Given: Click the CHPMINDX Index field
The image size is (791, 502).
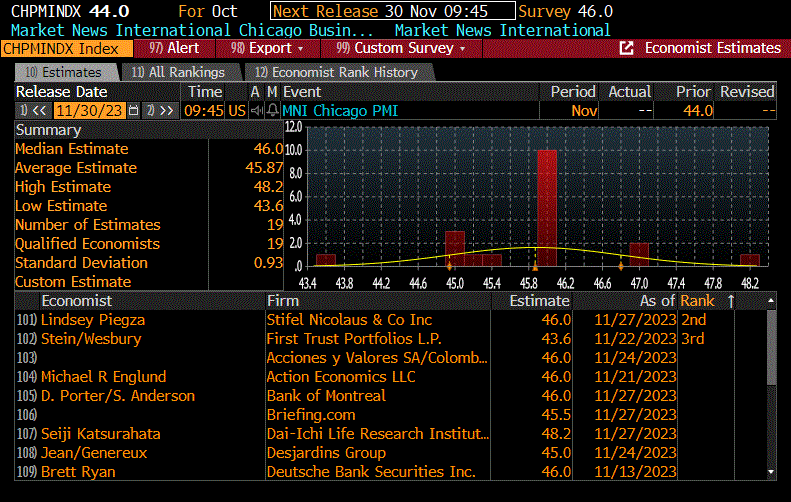Looking at the screenshot, I should tap(67, 48).
